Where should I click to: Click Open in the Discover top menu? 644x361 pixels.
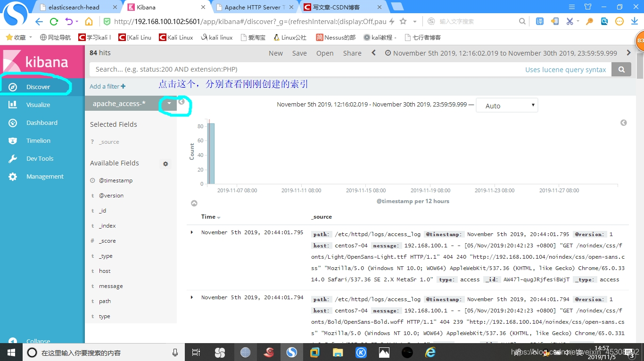[325, 53]
